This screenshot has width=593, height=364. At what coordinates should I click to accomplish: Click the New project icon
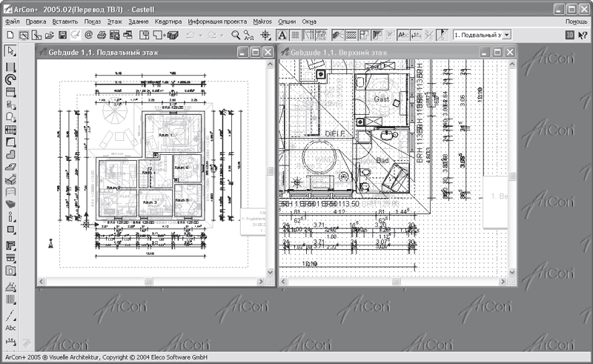click(10, 35)
